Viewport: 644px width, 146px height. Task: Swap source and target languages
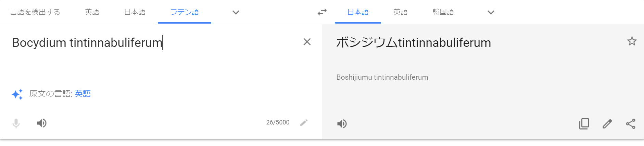(322, 12)
